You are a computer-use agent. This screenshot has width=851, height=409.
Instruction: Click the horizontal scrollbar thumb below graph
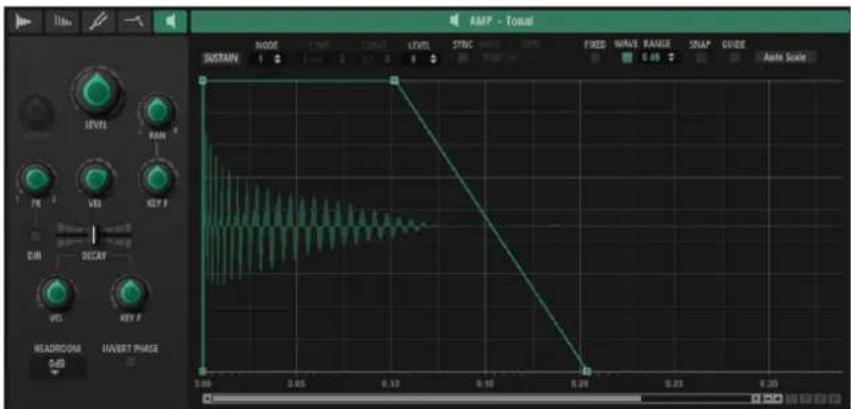click(426, 399)
